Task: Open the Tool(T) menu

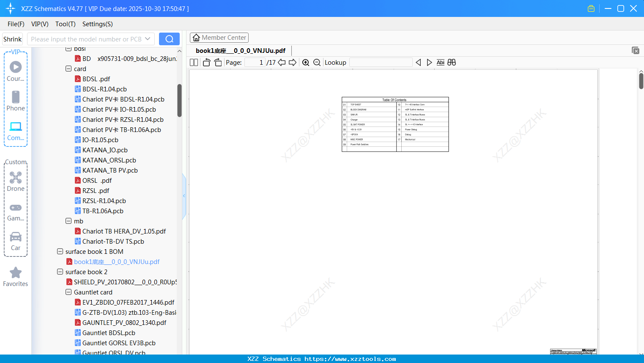Action: [x=66, y=24]
